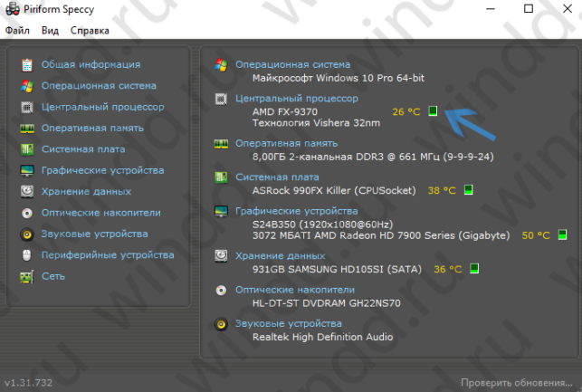Viewport: 582px width, 392px height.
Task: Click the AMD FX-9370 processor name
Action: [285, 111]
